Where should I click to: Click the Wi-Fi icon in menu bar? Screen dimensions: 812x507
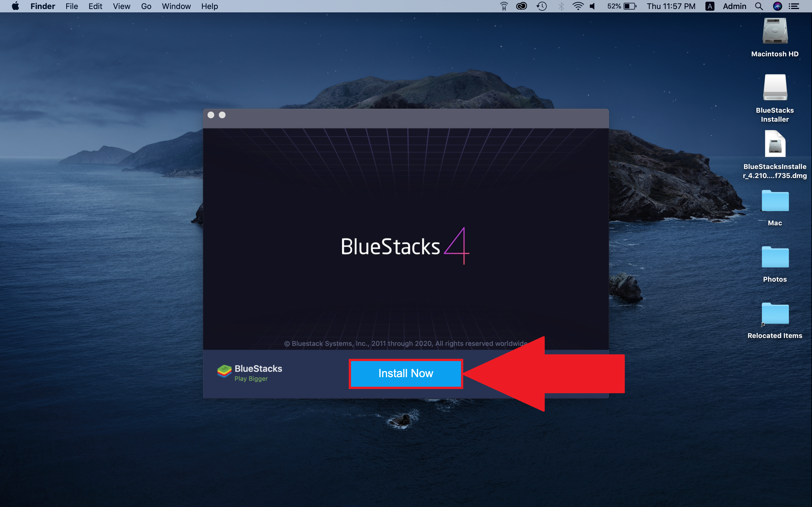click(574, 6)
